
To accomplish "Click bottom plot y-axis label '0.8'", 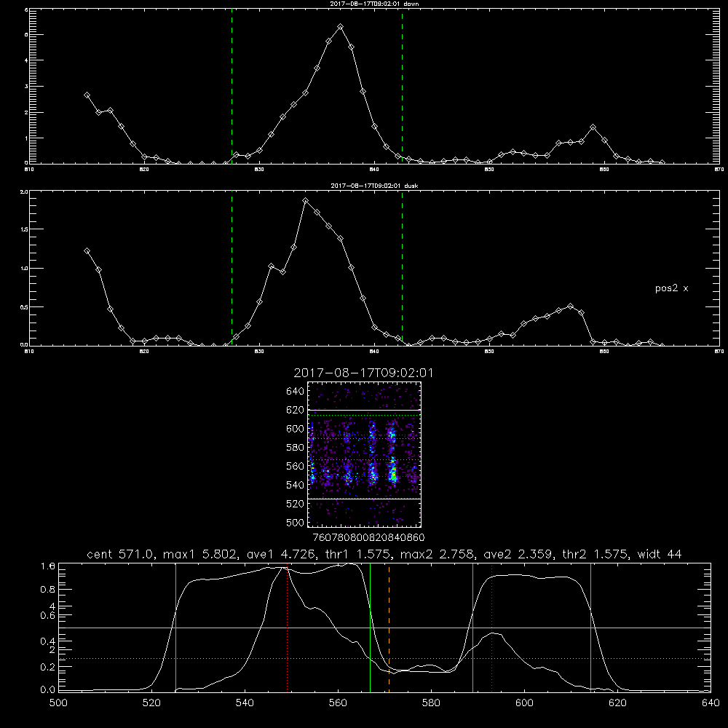I will pos(48,589).
